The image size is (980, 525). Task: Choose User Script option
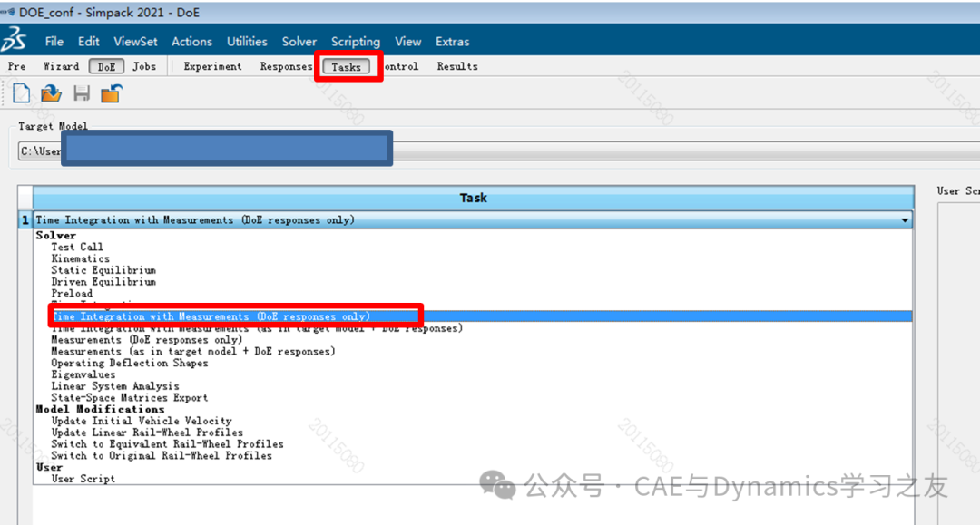[x=83, y=479]
